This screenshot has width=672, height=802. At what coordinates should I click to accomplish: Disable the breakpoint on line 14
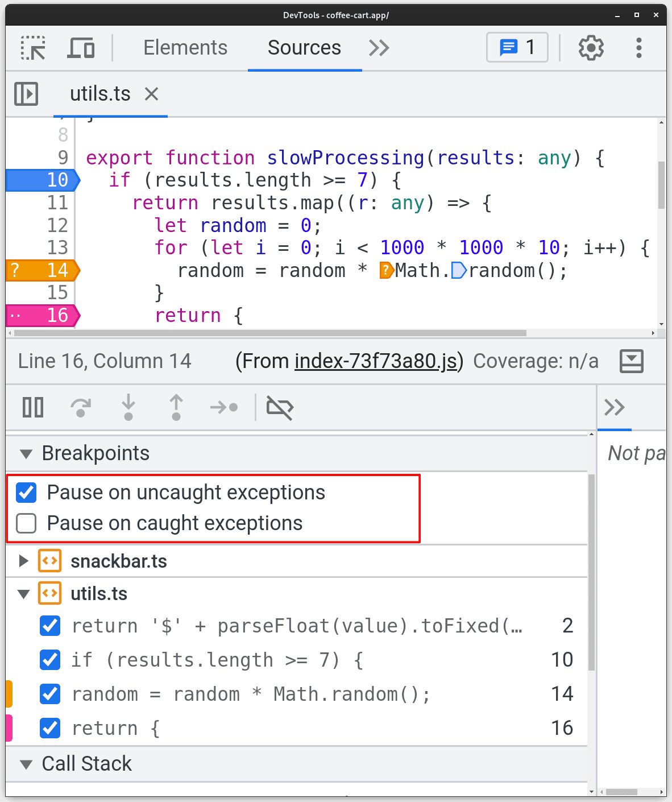49,694
